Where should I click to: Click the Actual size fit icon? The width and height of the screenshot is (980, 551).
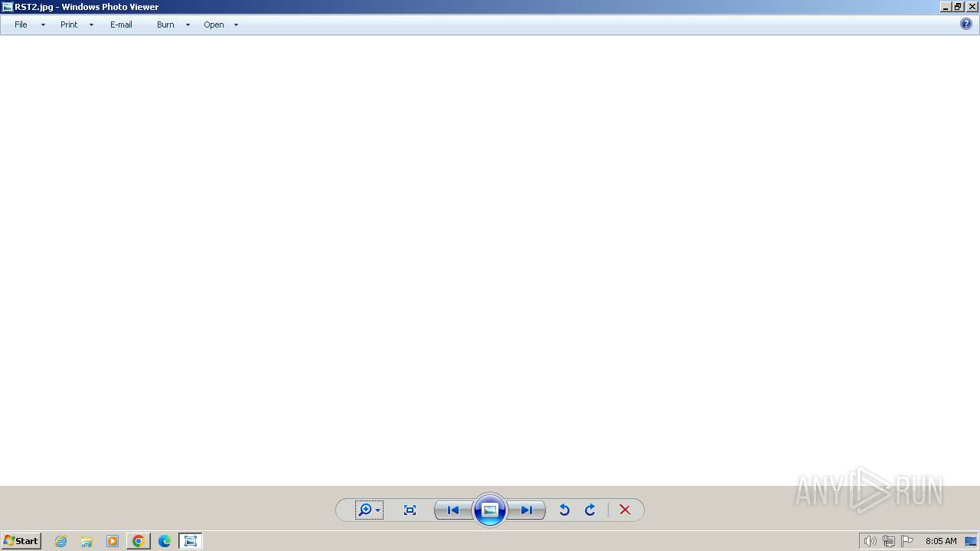(410, 510)
